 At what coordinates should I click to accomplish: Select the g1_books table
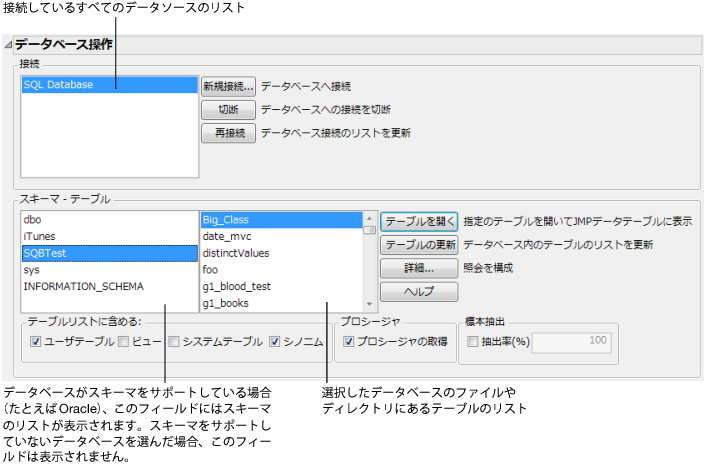(x=281, y=303)
